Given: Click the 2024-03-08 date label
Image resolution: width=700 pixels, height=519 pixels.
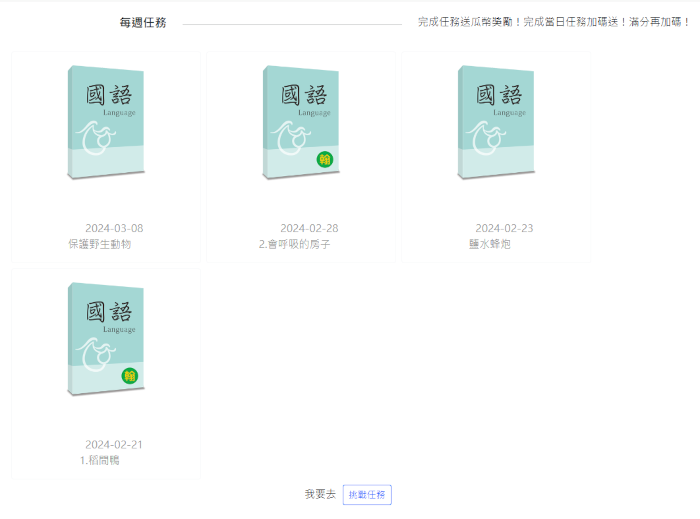Looking at the screenshot, I should (x=114, y=228).
